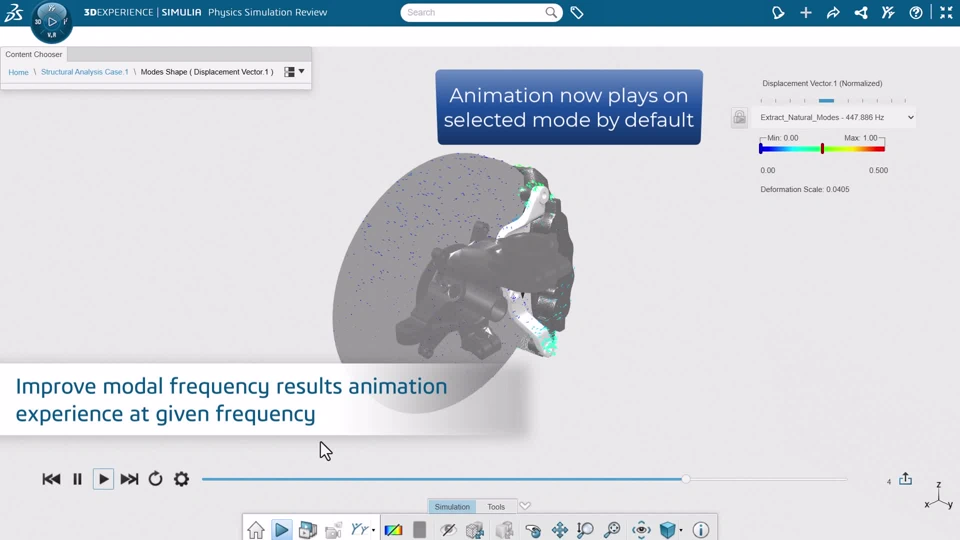Open the social network share icon

[x=861, y=12]
